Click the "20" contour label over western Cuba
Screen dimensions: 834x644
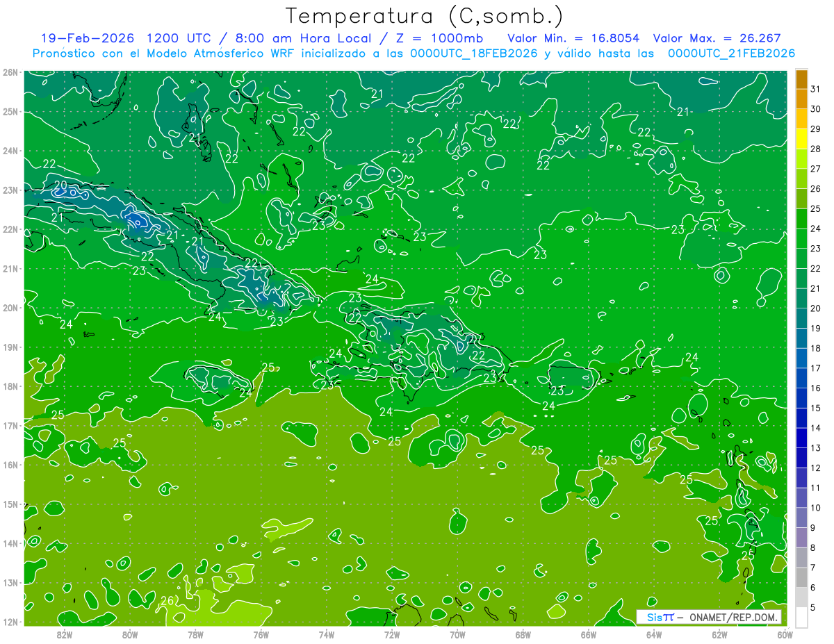(x=60, y=185)
